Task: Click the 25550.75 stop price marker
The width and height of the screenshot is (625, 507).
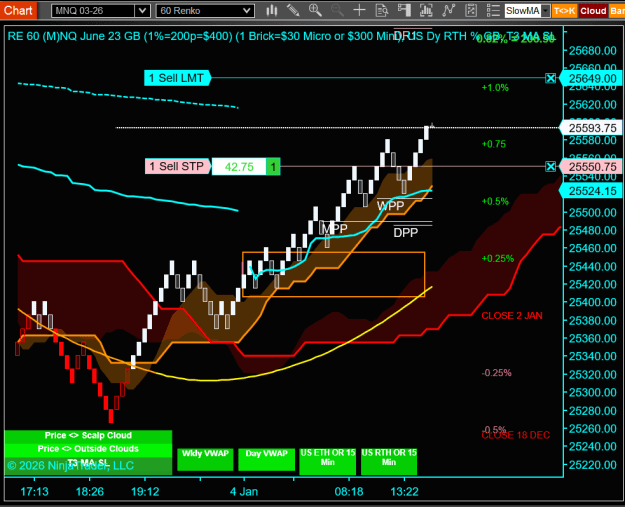Action: pos(591,167)
